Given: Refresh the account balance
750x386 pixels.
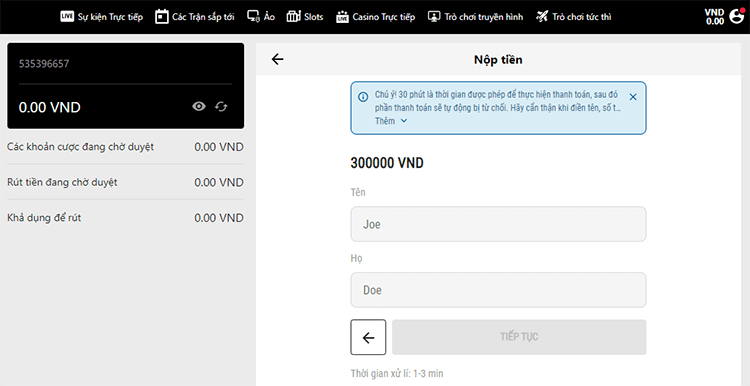Looking at the screenshot, I should 221,107.
